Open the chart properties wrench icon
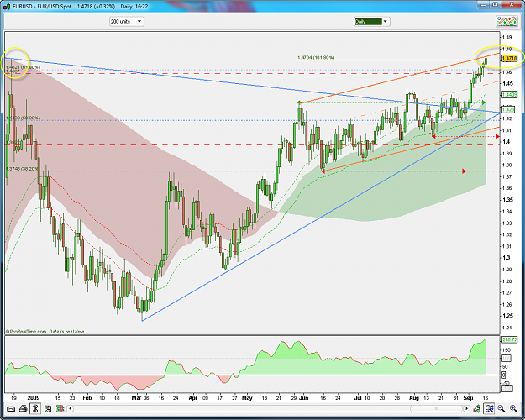The width and height of the screenshot is (525, 420). pos(476,408)
